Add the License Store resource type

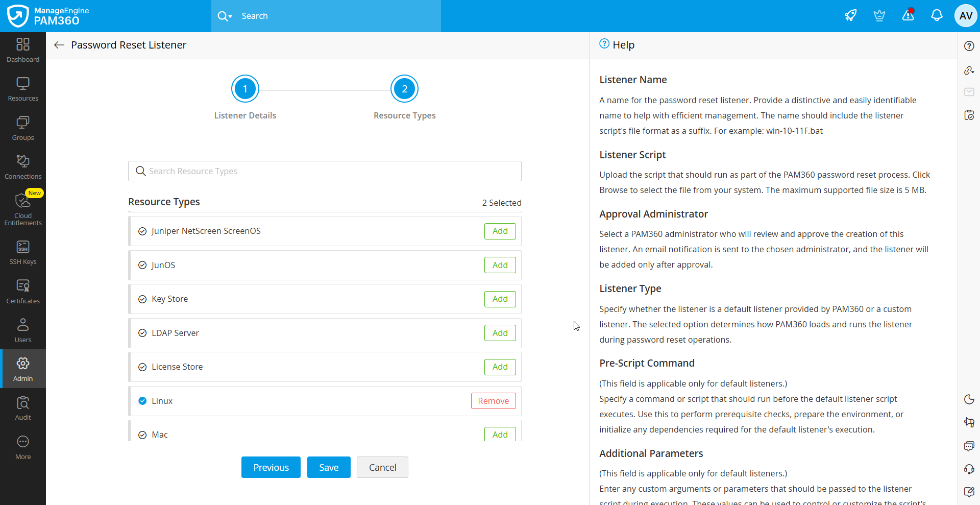pyautogui.click(x=500, y=367)
